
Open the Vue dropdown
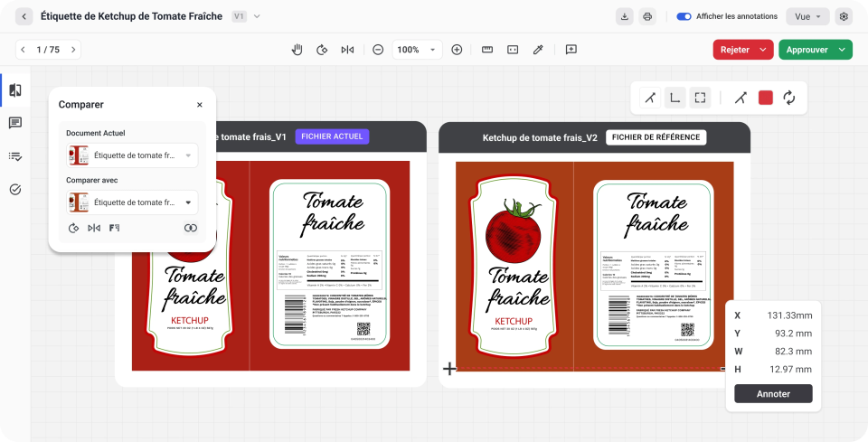tap(807, 16)
